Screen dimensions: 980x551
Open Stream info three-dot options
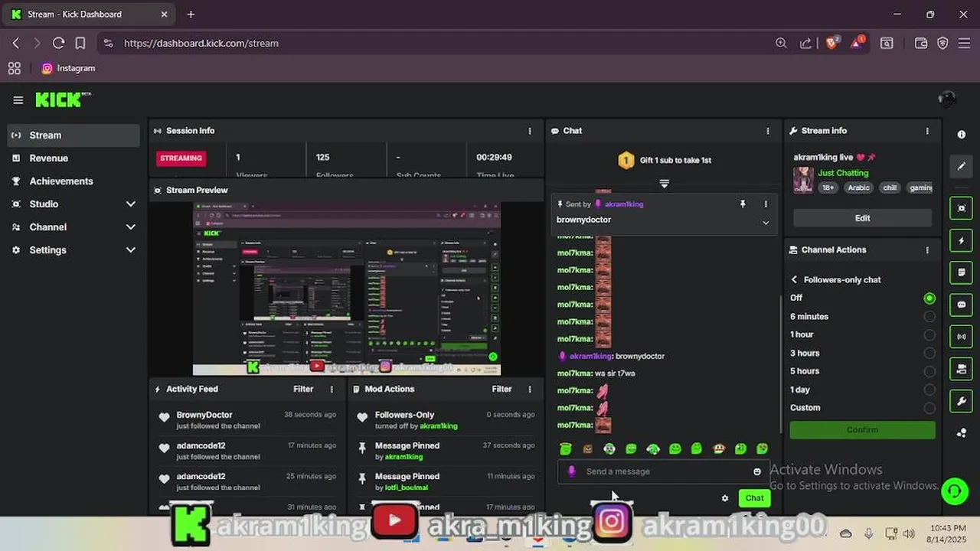[927, 131]
